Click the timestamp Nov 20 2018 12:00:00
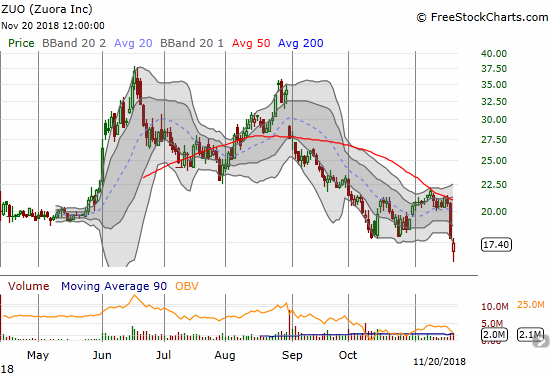The image size is (550, 375). point(53,26)
